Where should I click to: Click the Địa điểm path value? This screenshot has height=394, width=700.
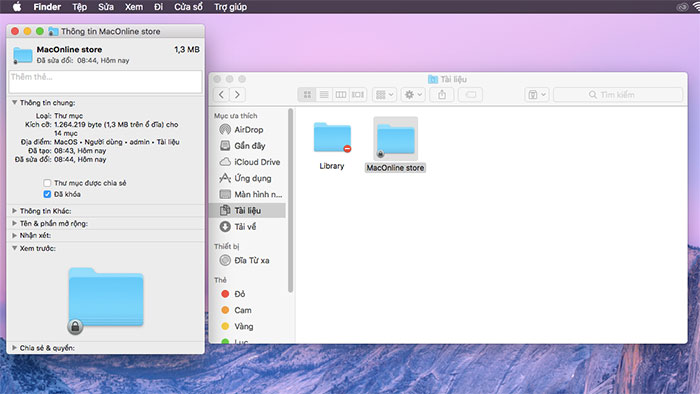tap(117, 142)
